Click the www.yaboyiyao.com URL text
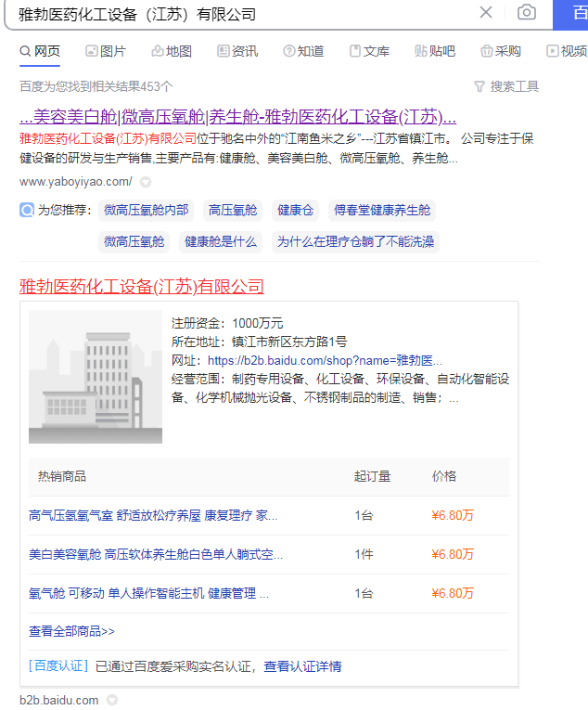The image size is (588, 710). pyautogui.click(x=76, y=182)
